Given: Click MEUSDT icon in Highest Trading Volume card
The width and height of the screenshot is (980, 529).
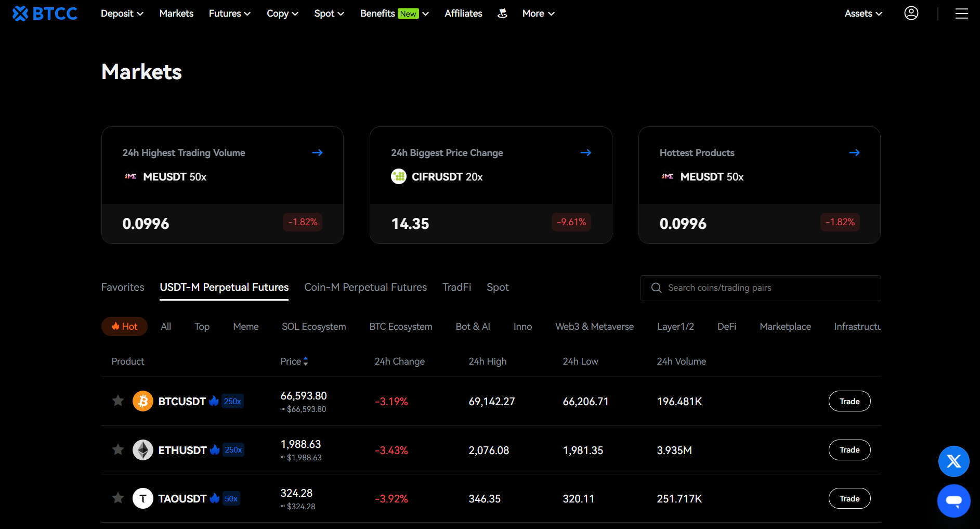Looking at the screenshot, I should [130, 176].
